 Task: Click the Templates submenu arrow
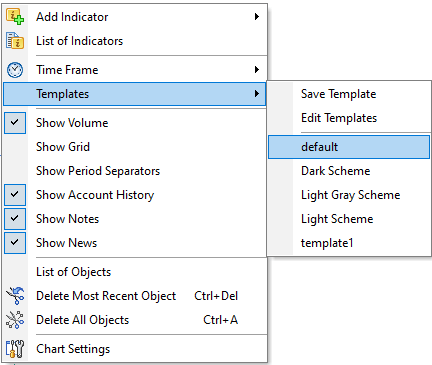(x=257, y=94)
